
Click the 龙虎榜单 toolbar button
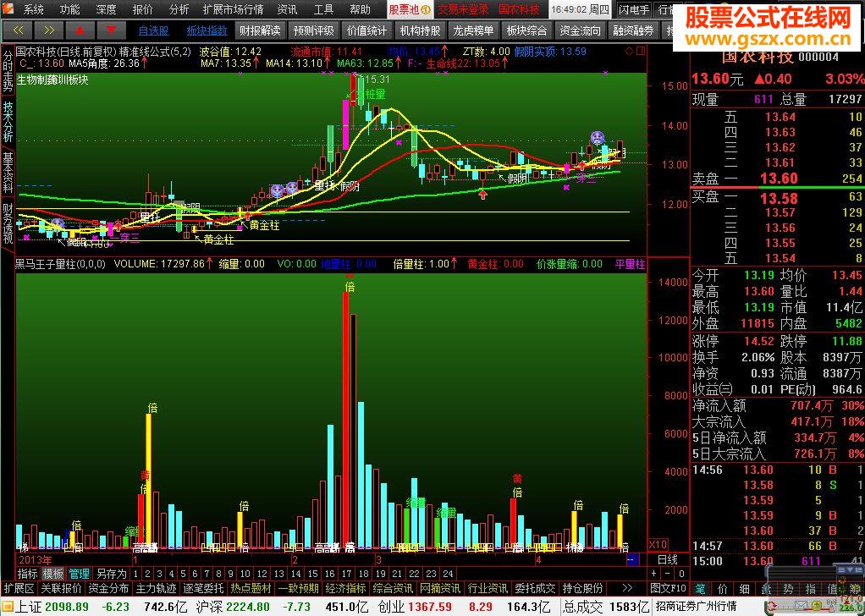473,30
